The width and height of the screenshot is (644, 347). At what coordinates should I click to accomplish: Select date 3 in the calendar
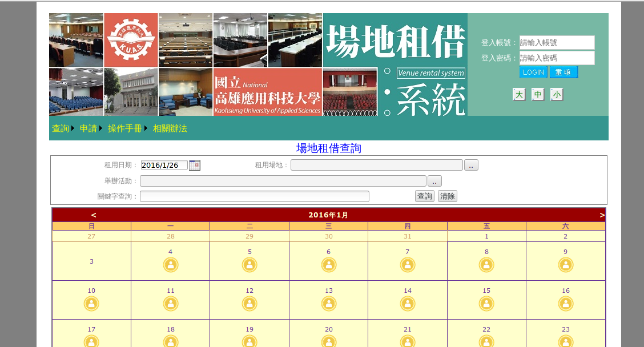[91, 261]
